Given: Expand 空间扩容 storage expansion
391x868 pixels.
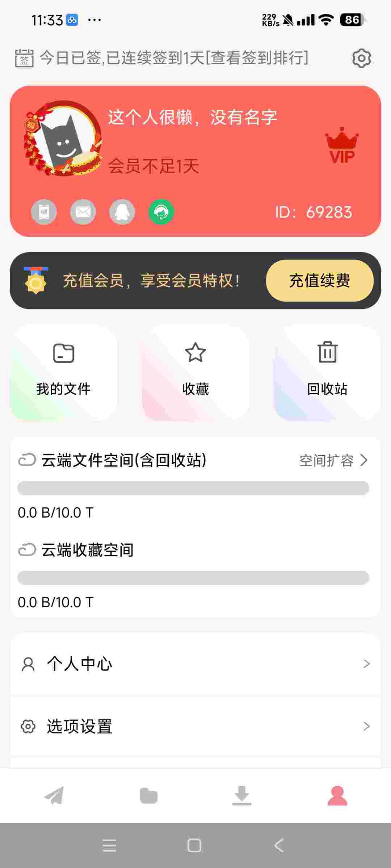Looking at the screenshot, I should pyautogui.click(x=333, y=460).
